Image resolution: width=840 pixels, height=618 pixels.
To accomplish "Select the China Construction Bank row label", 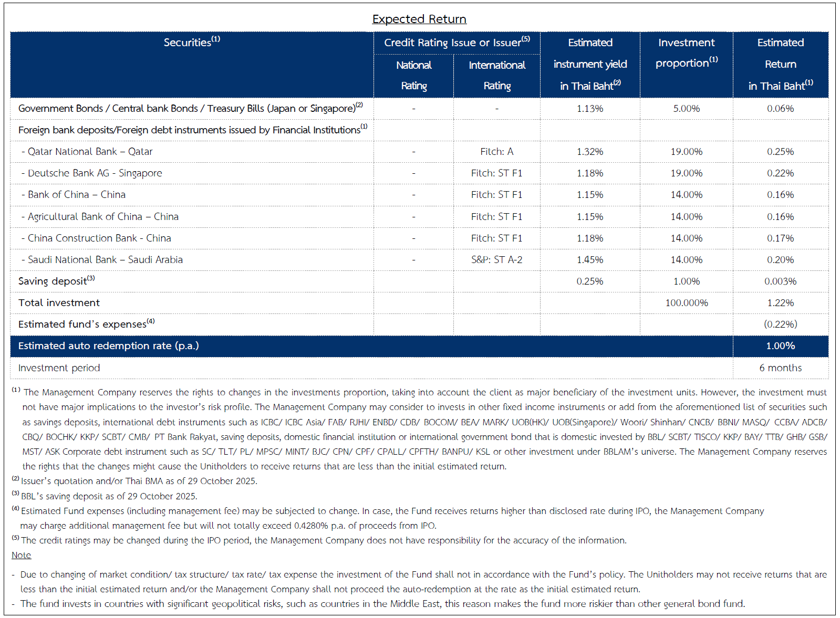I will [99, 238].
